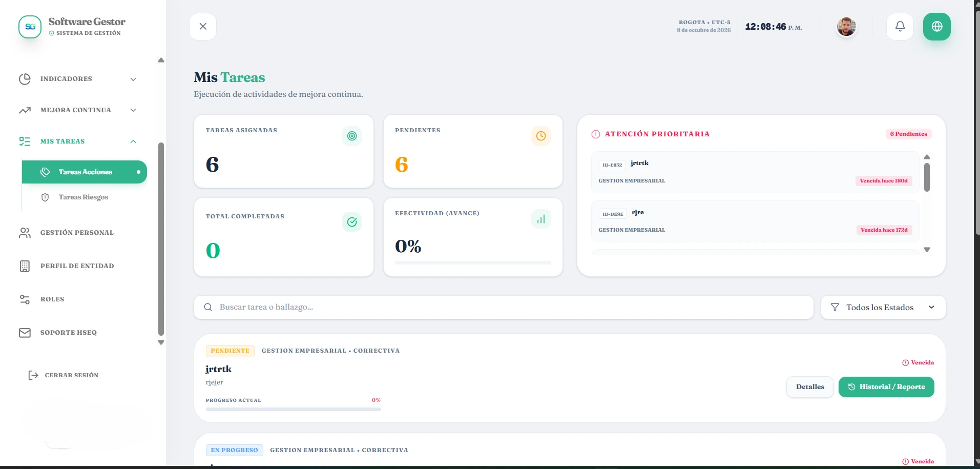The width and height of the screenshot is (980, 469).
Task: Click the Roles sliders icon
Action: (25, 299)
